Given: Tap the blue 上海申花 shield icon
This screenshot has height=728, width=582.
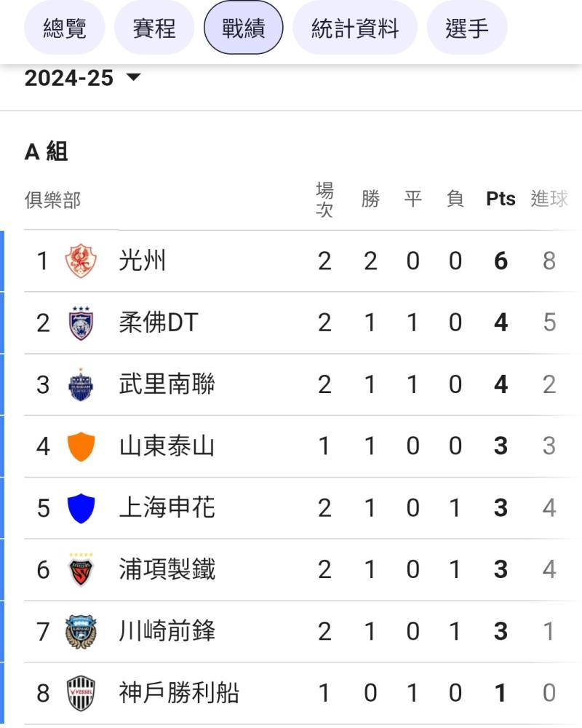Looking at the screenshot, I should 81,508.
